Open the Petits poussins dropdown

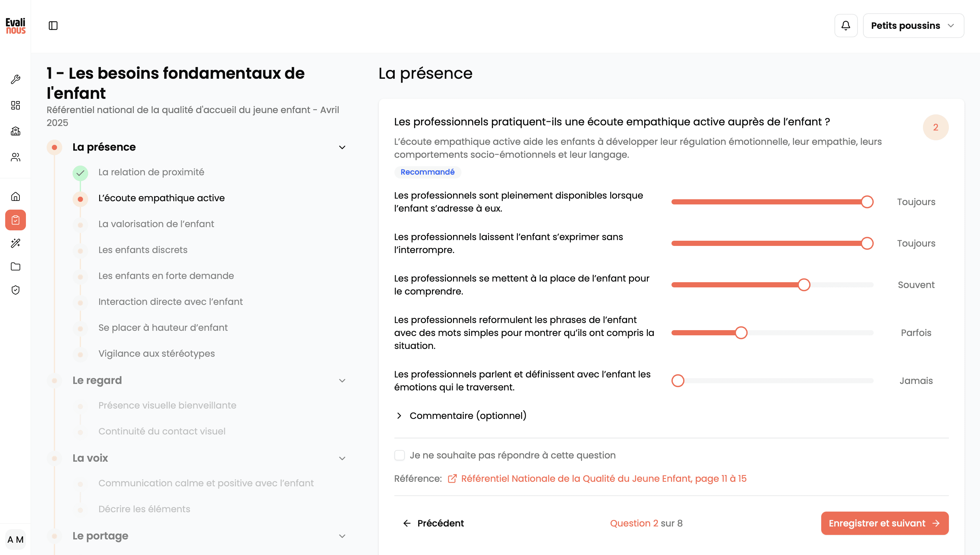coord(913,26)
